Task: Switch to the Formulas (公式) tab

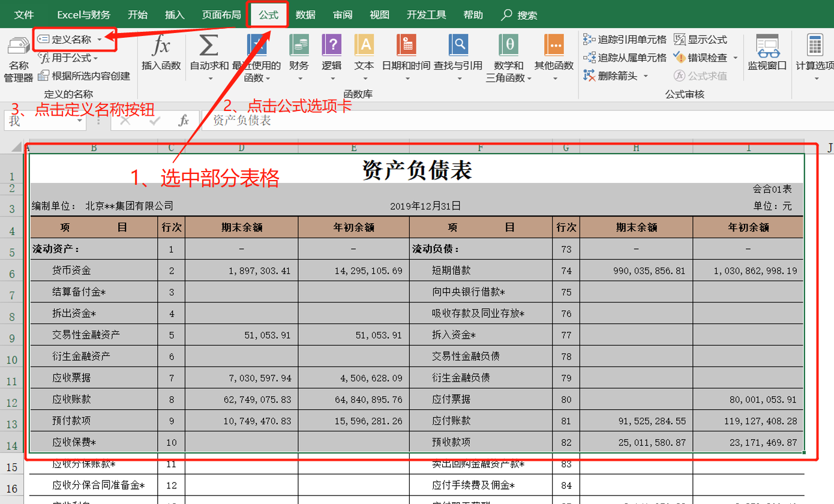Action: pyautogui.click(x=268, y=15)
